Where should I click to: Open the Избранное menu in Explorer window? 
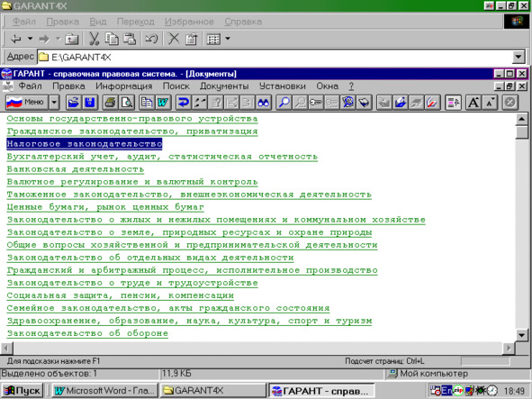click(189, 22)
